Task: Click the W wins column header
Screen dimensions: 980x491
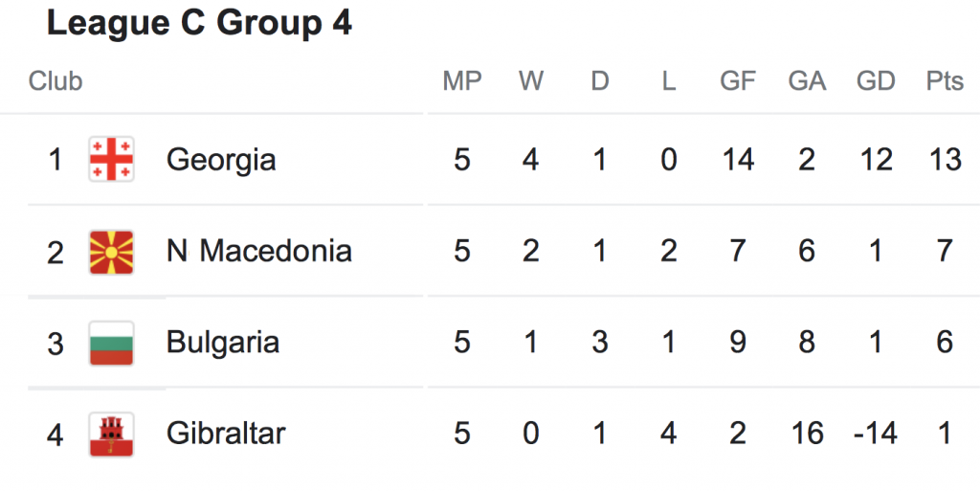Action: pos(531,81)
